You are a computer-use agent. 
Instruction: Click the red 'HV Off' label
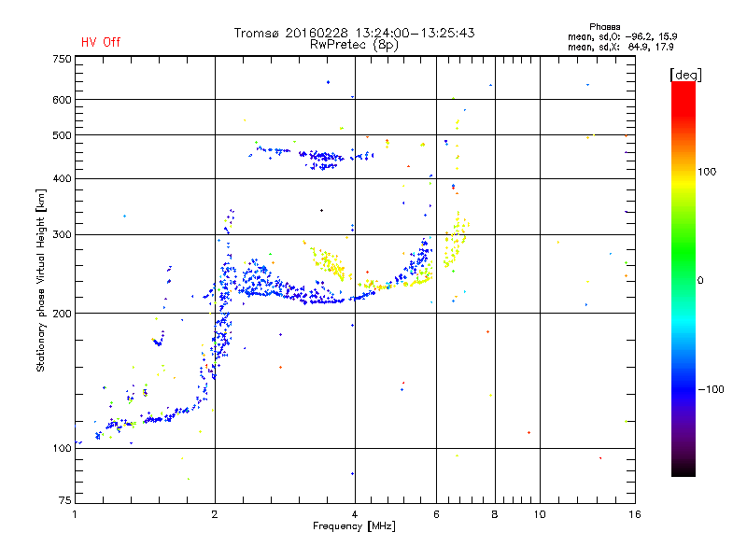click(101, 42)
